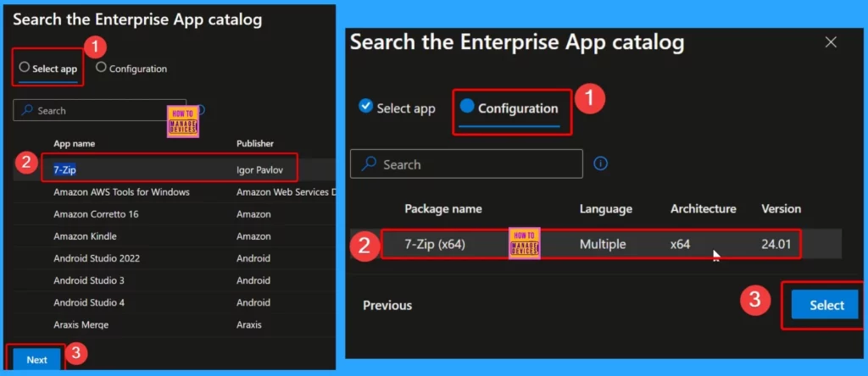Click the Search field in left panel
868x376 pixels.
coord(100,111)
